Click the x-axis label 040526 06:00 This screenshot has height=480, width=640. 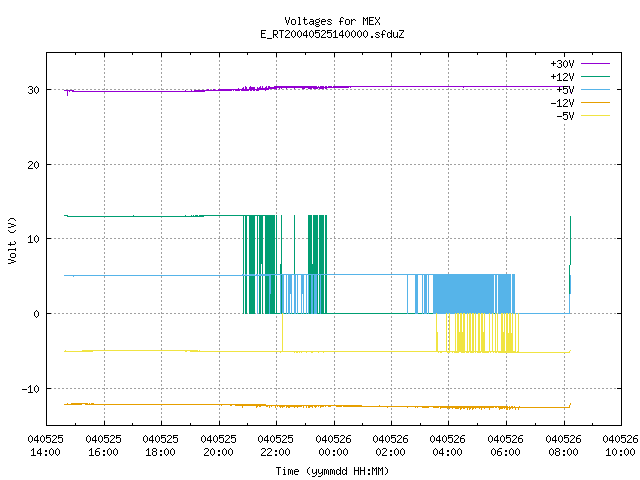[506, 446]
